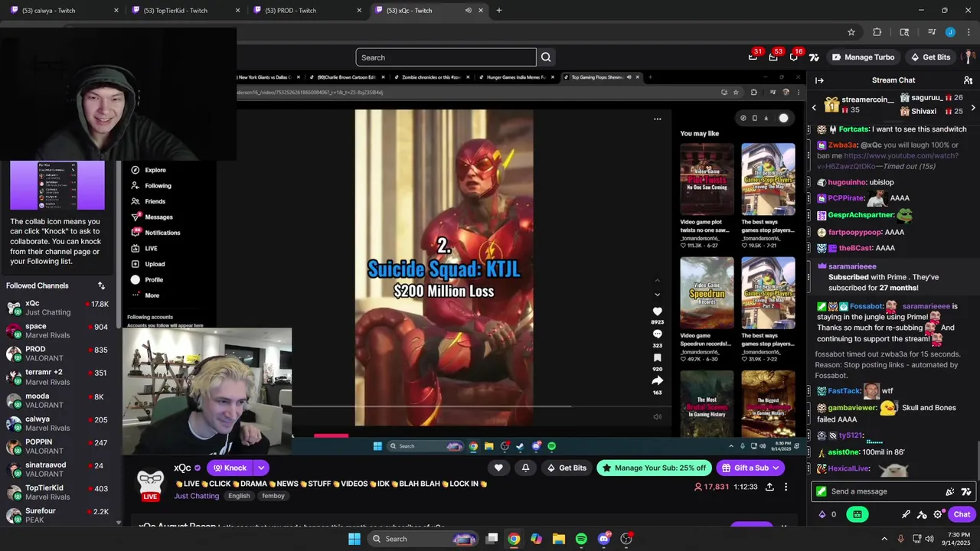Click the 7TV icon in top navigation
The height and width of the screenshot is (551, 980).
[x=814, y=57]
